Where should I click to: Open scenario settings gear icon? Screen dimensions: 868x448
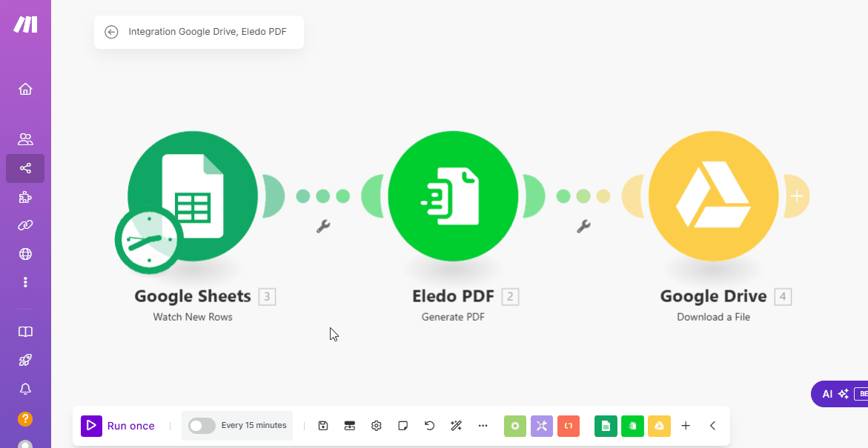pos(377,426)
